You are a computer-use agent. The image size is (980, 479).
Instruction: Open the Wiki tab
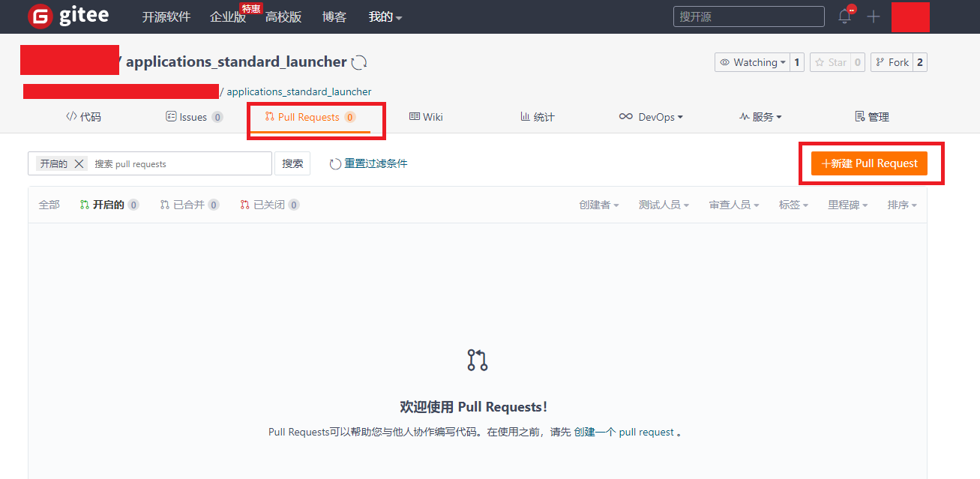tap(426, 117)
